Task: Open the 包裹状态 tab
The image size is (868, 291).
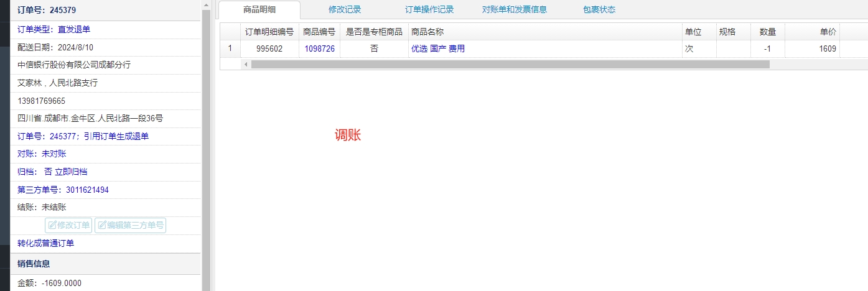Action: pos(599,9)
